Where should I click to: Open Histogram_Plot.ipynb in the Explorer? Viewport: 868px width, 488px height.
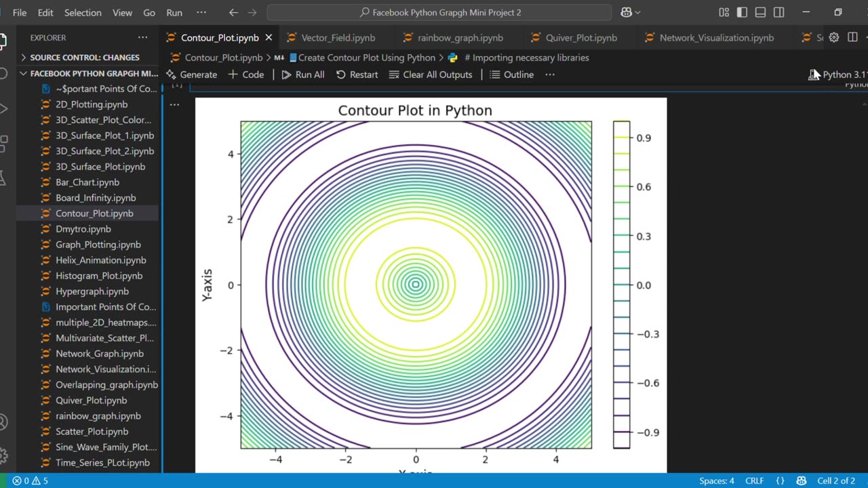click(99, 276)
